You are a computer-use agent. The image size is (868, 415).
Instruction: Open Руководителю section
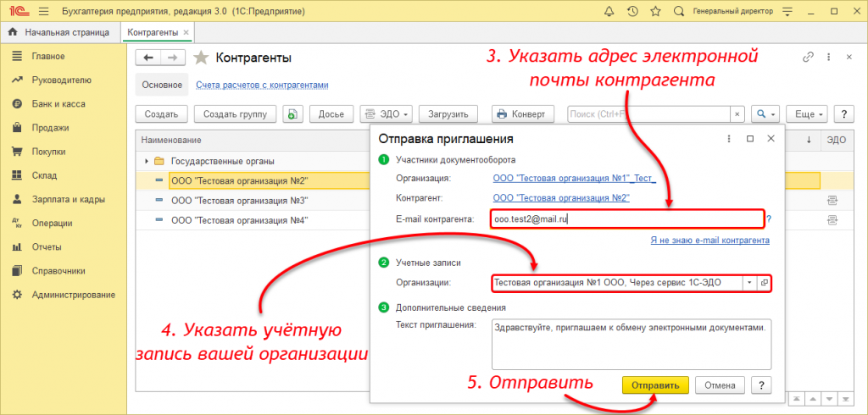click(x=61, y=80)
